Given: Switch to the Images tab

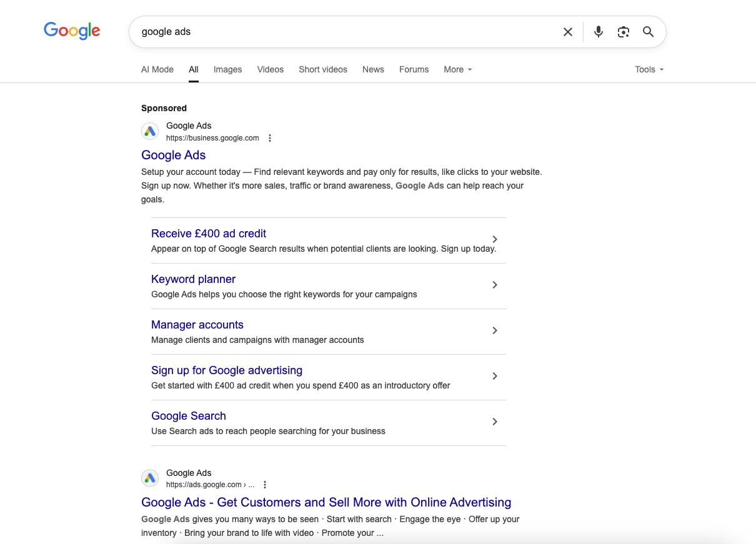Looking at the screenshot, I should click(227, 69).
